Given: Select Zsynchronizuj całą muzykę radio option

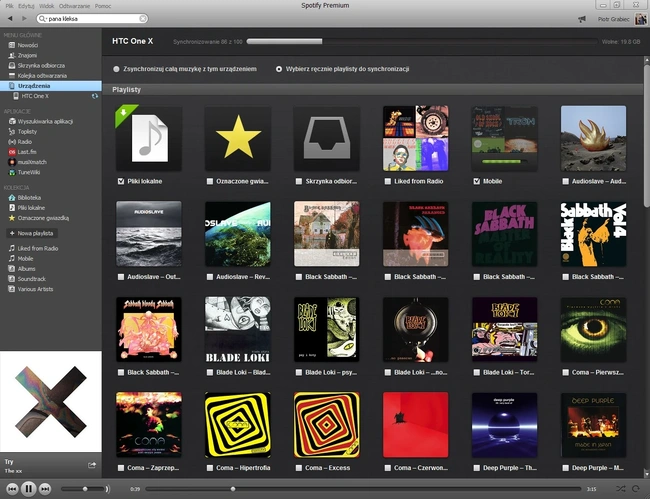Looking at the screenshot, I should pos(116,69).
